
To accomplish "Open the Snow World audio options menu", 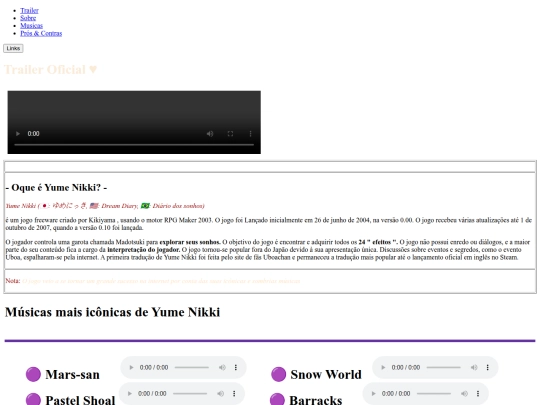I will coord(487,367).
